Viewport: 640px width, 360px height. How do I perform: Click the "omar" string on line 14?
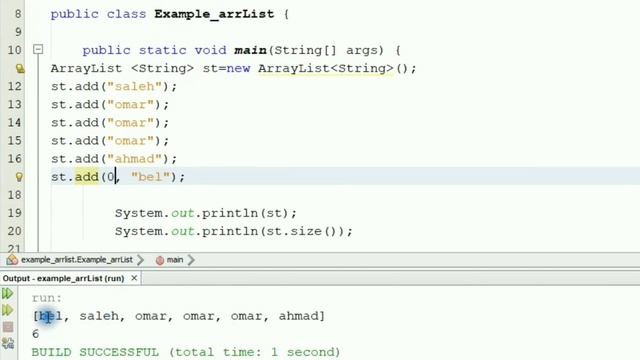click(131, 122)
